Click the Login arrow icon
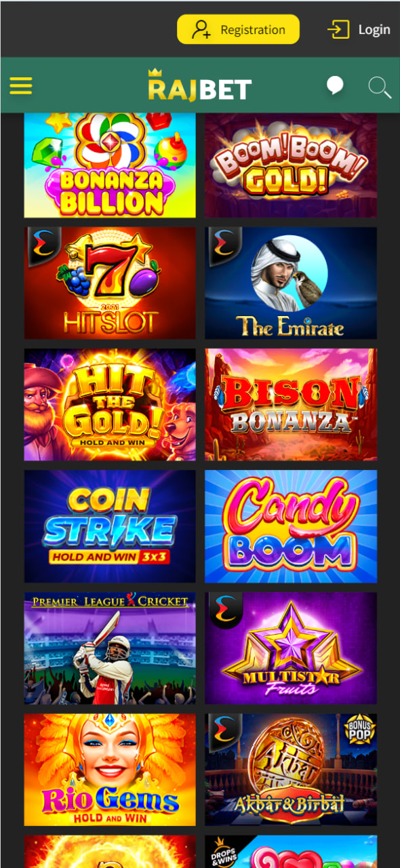This screenshot has height=868, width=400. pyautogui.click(x=338, y=29)
